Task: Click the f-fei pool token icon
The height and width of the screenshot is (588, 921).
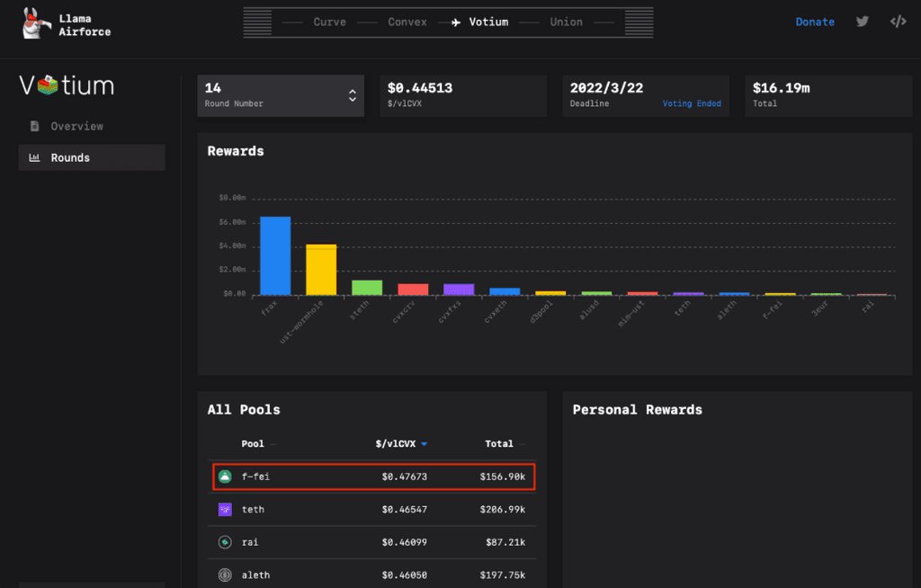Action: point(225,477)
